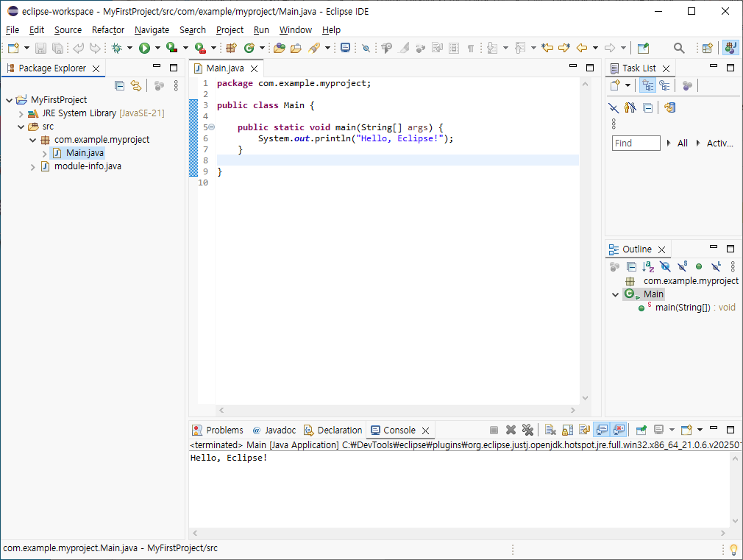Click the fold toggle on line 5
Image resolution: width=743 pixels, height=560 pixels.
coord(212,127)
